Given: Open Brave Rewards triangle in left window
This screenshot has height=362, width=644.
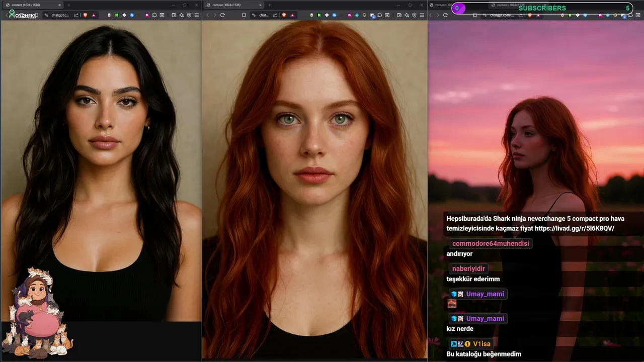Looking at the screenshot, I should [94, 15].
